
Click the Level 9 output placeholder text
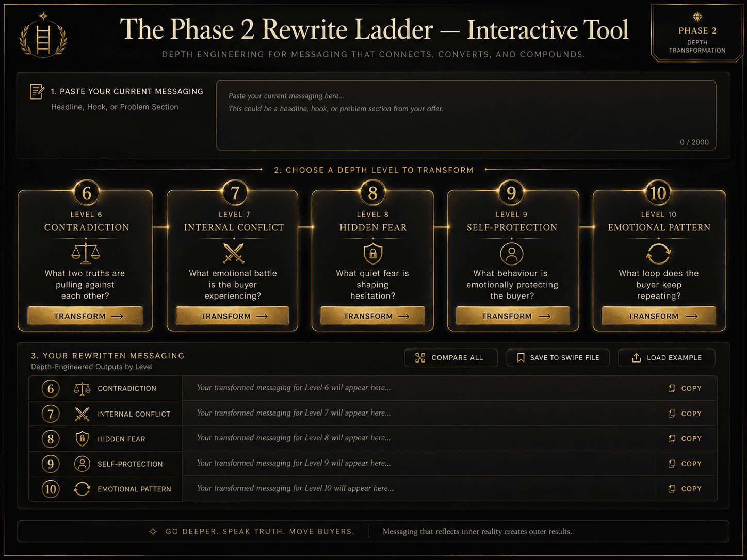[294, 463]
